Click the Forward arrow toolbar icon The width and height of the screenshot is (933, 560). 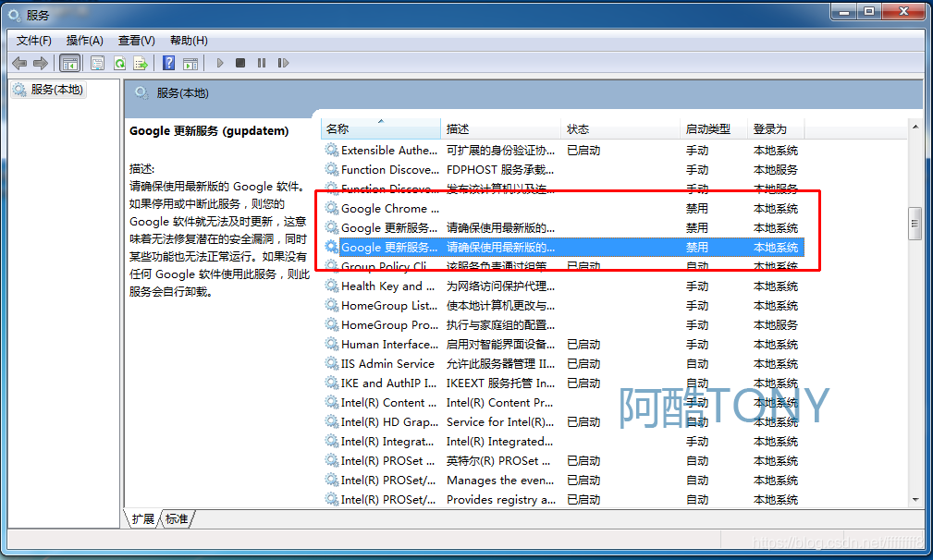40,63
